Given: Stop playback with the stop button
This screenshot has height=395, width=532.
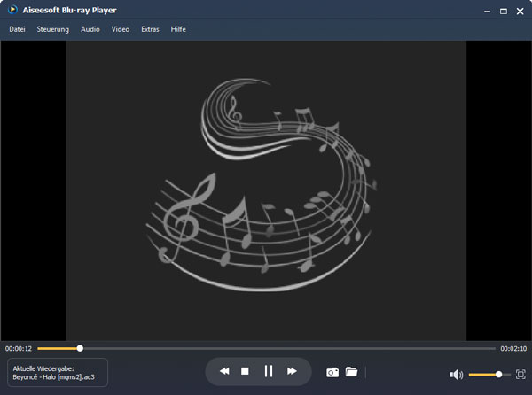Looking at the screenshot, I should coord(246,371).
